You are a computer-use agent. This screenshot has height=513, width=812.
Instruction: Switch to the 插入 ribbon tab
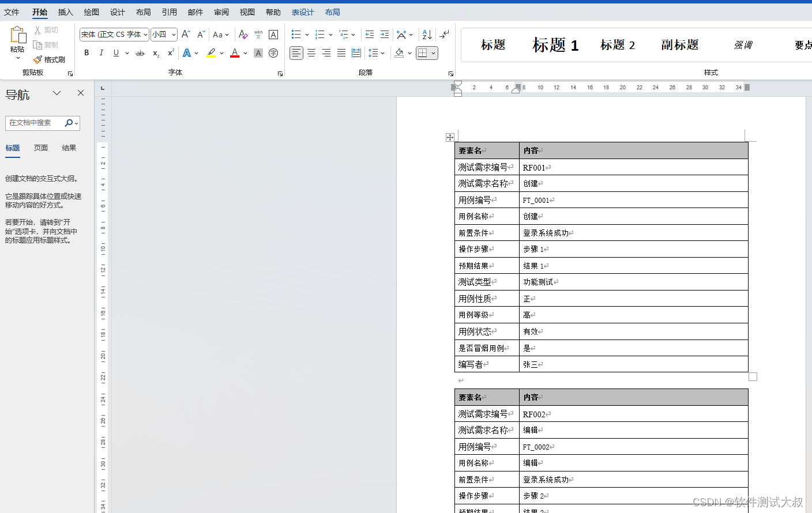point(66,12)
